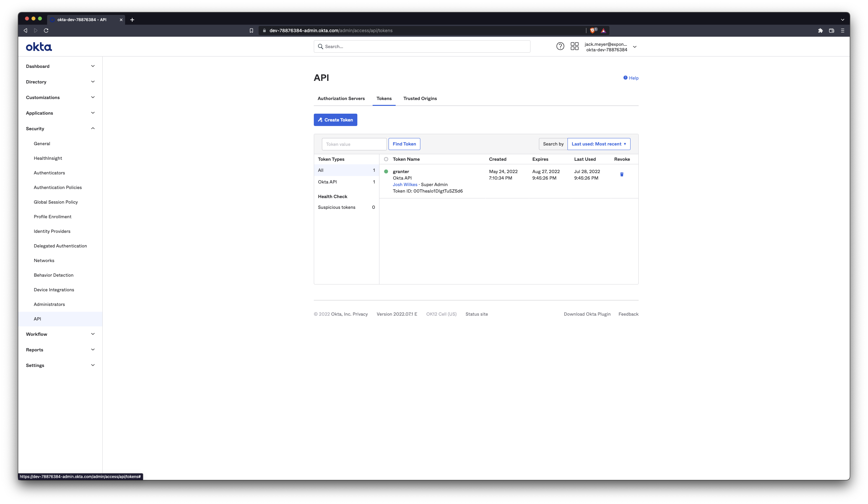Close the okta-dev-78876384 tab
Viewport: 868px width, 504px height.
click(121, 20)
